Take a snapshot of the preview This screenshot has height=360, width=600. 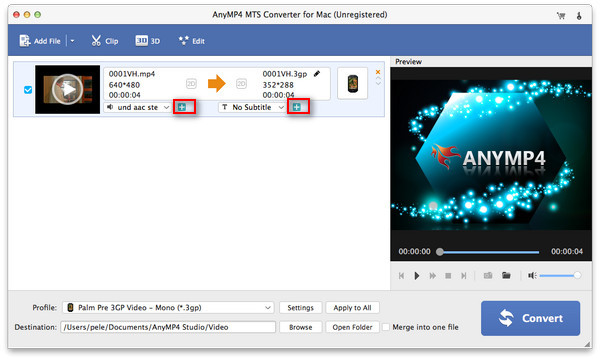pos(488,275)
